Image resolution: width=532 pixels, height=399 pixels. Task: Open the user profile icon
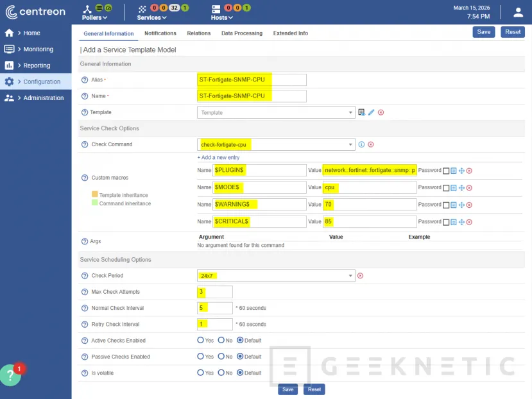click(519, 12)
